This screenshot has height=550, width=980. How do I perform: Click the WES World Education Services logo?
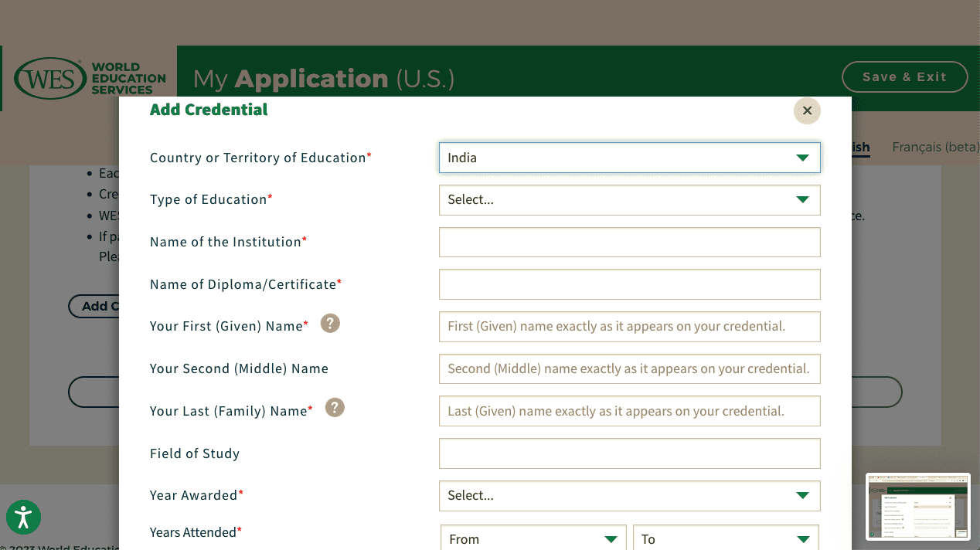tap(90, 79)
